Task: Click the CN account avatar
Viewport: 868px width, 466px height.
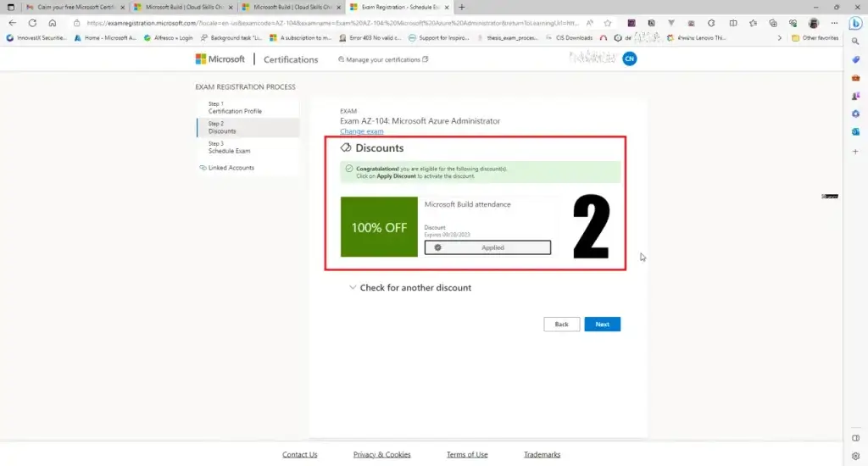Action: pyautogui.click(x=630, y=58)
